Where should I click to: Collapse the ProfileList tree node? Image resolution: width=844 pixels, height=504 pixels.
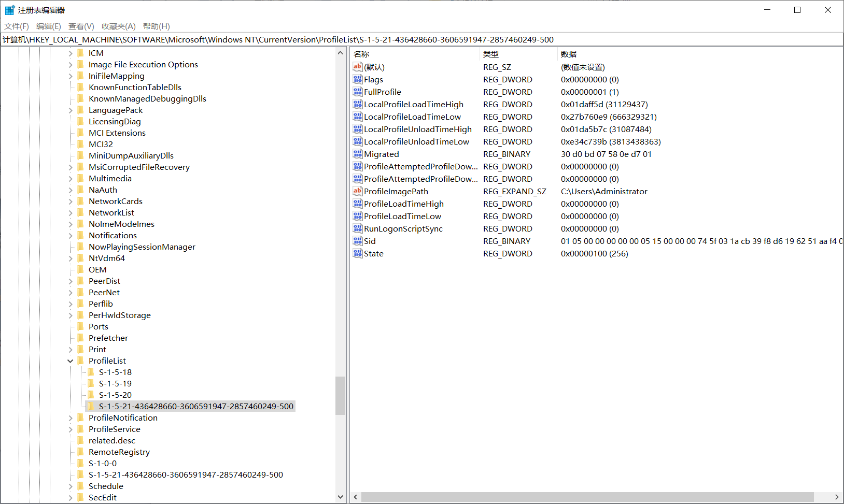71,361
